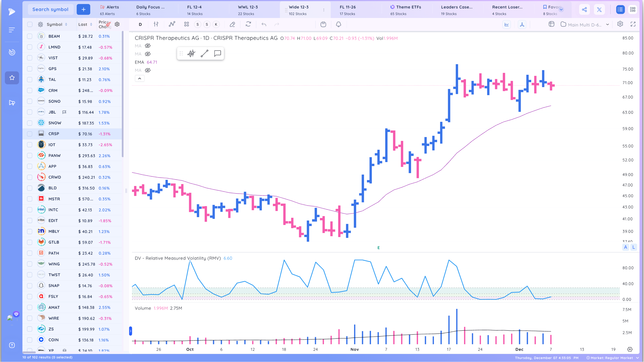
Task: Click the K circle button in toolbar
Action: coord(216,24)
